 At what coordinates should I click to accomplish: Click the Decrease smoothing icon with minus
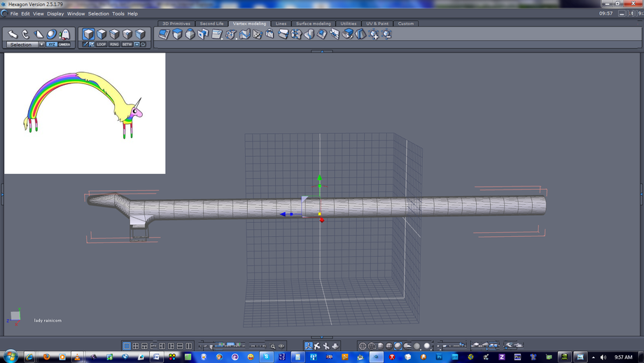pyautogui.click(x=387, y=34)
